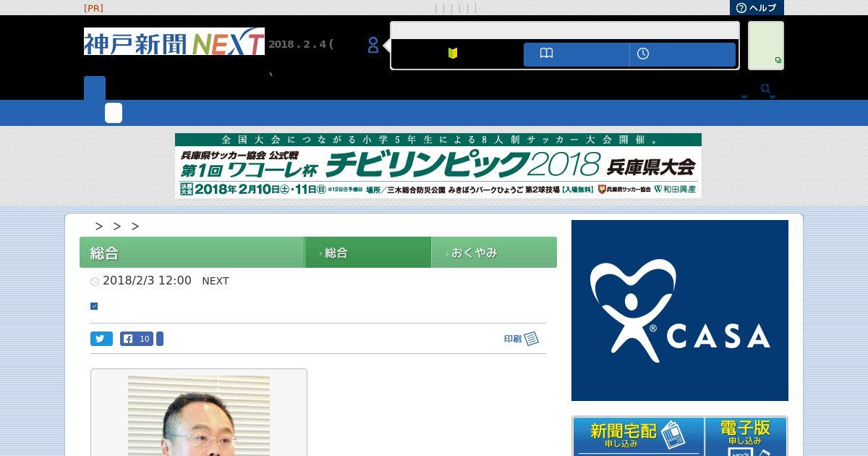
Task: Open the open-book icon button
Action: point(547,54)
